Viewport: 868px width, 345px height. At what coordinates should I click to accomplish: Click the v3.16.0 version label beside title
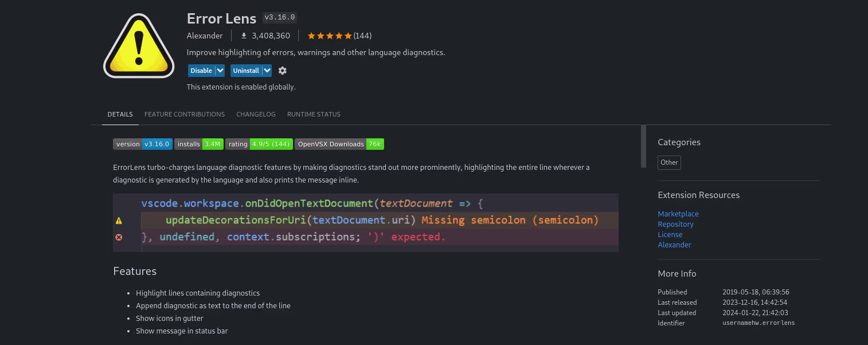coord(280,17)
